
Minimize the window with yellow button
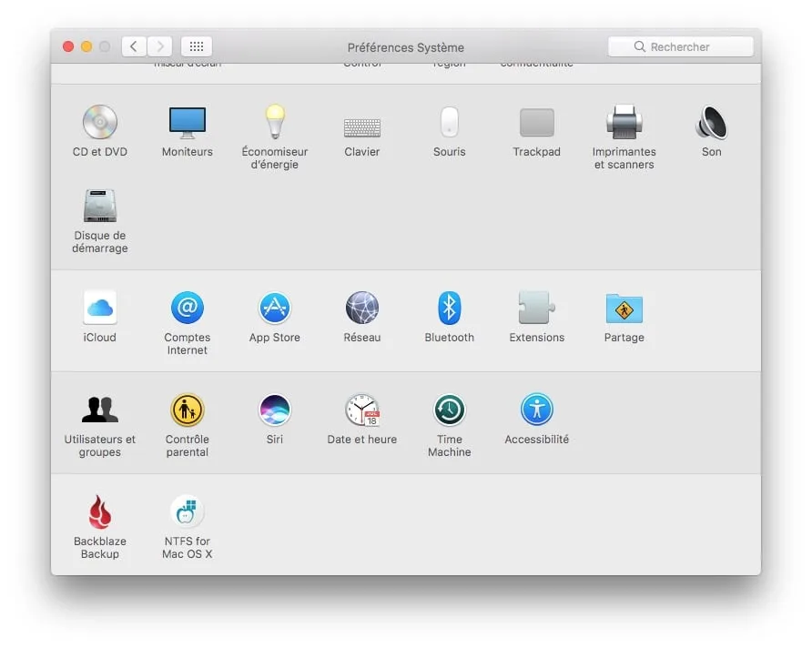(x=86, y=46)
